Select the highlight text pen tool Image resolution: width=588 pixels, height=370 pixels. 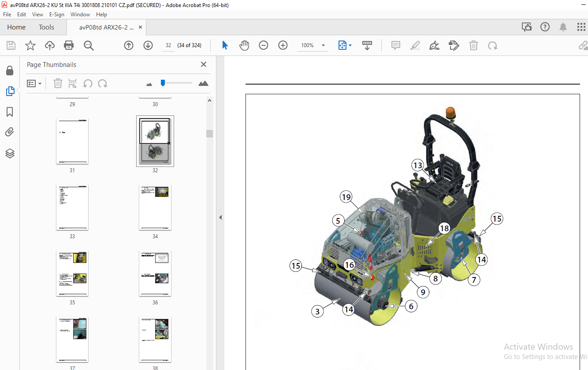[415, 45]
